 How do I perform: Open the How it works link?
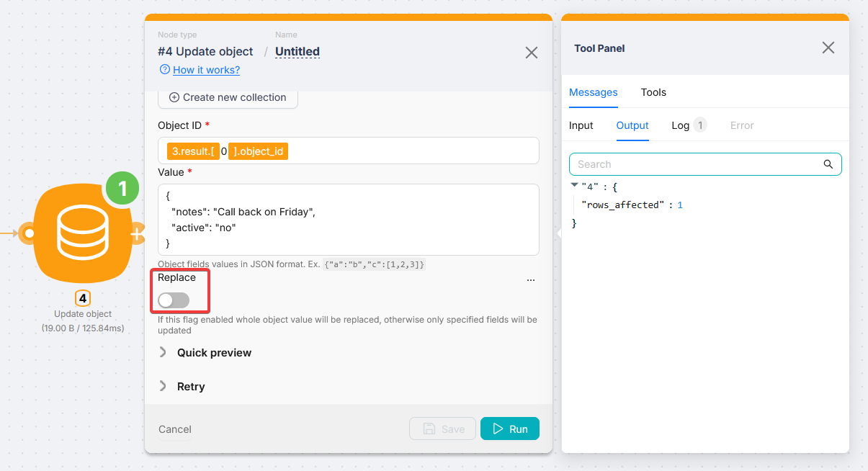[x=206, y=70]
